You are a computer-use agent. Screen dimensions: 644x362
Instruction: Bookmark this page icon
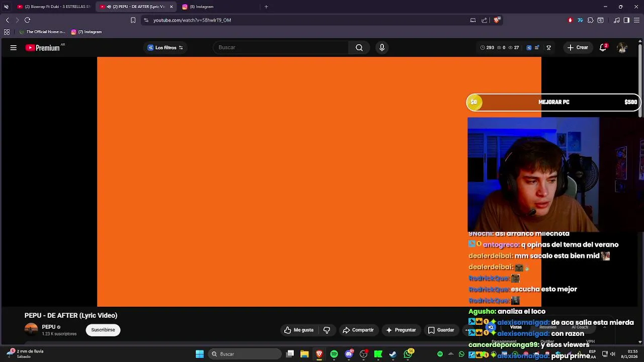(x=133, y=20)
